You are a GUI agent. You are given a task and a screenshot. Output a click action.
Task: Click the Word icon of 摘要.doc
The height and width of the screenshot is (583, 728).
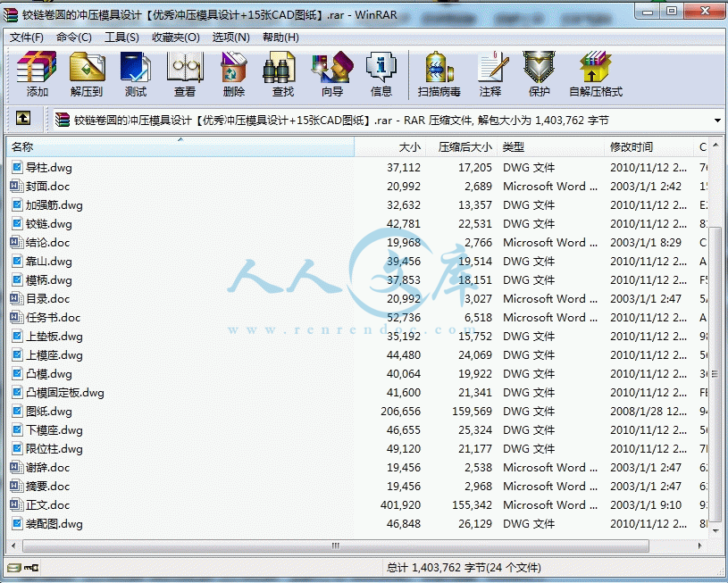coord(17,486)
